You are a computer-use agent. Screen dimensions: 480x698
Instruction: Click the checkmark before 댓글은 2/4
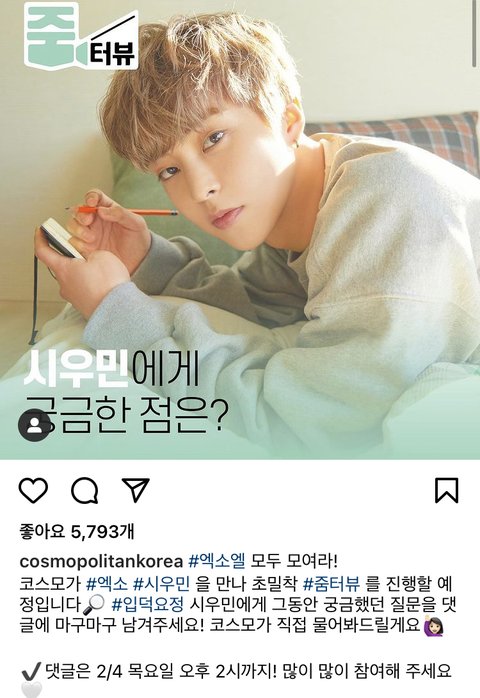(x=31, y=671)
